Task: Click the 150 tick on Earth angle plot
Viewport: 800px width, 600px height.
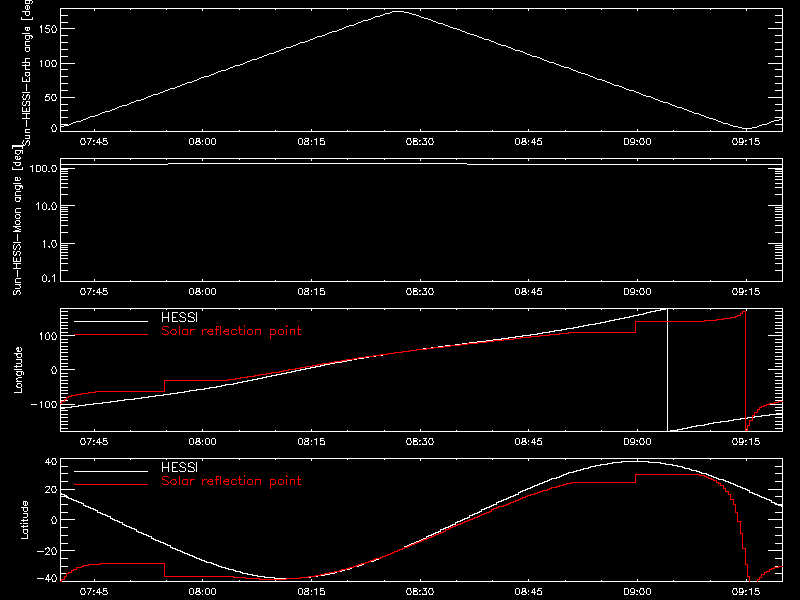Action: (47, 29)
